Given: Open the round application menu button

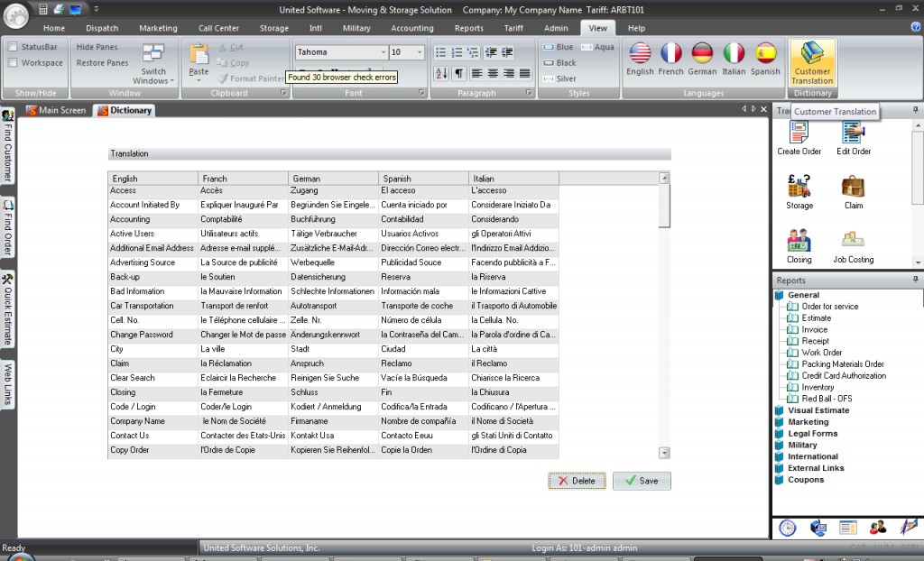Looking at the screenshot, I should point(16,16).
